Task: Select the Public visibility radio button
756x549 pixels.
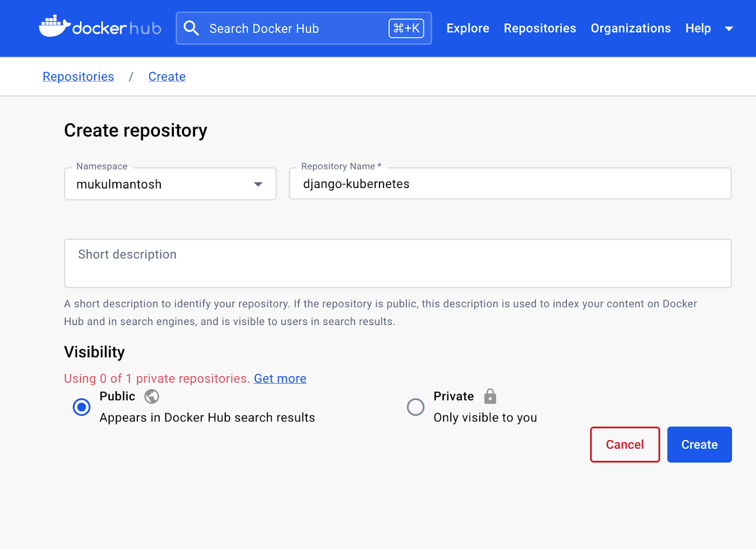Action: click(x=82, y=407)
